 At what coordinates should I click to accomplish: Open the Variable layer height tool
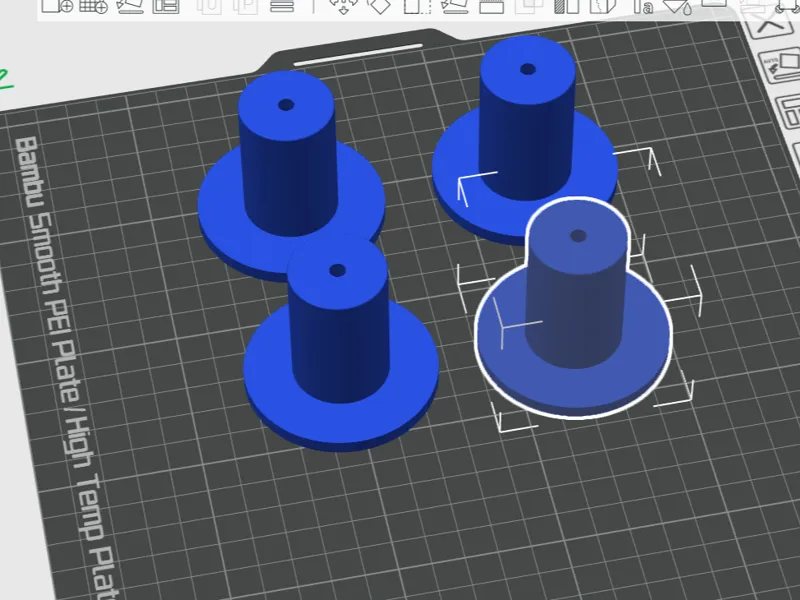[x=282, y=6]
